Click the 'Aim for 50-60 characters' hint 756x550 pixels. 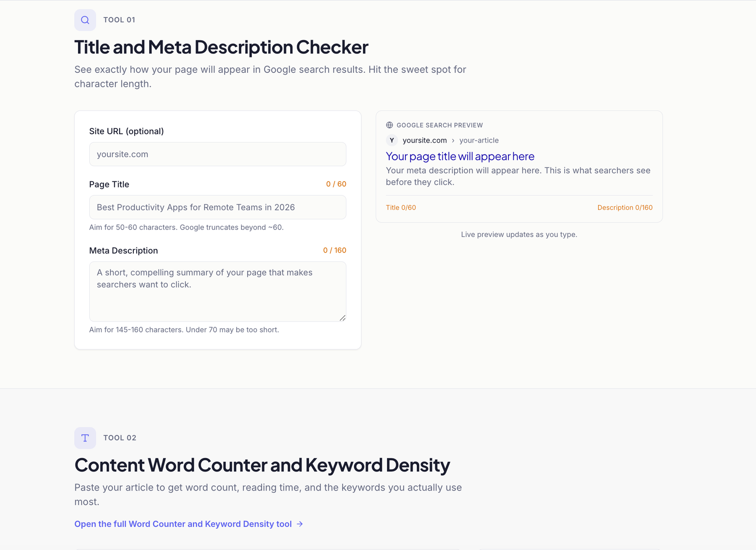tap(186, 228)
